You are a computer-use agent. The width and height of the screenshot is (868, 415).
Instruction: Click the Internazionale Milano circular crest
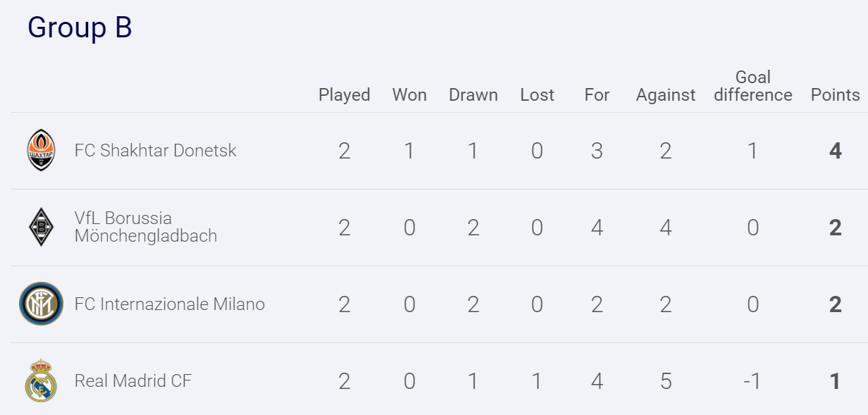click(41, 304)
